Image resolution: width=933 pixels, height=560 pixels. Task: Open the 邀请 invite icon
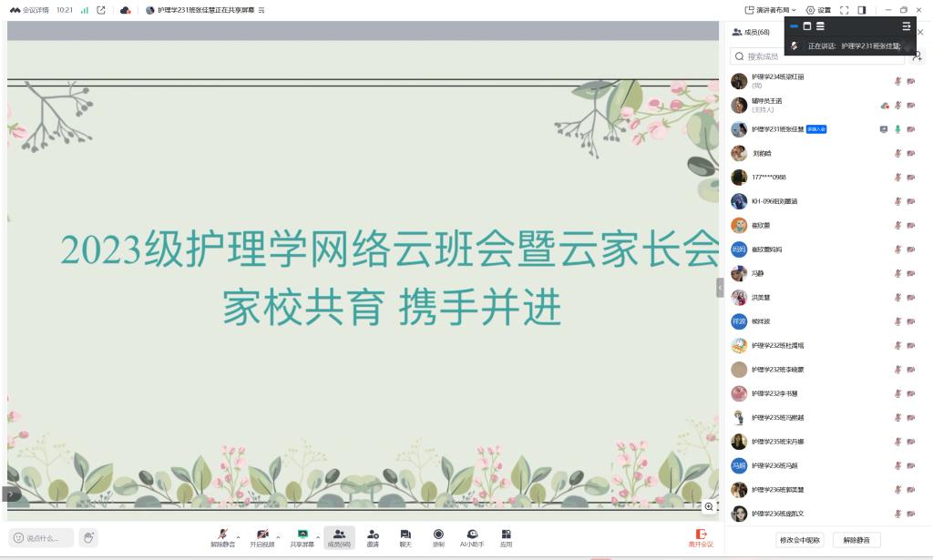[x=373, y=537]
